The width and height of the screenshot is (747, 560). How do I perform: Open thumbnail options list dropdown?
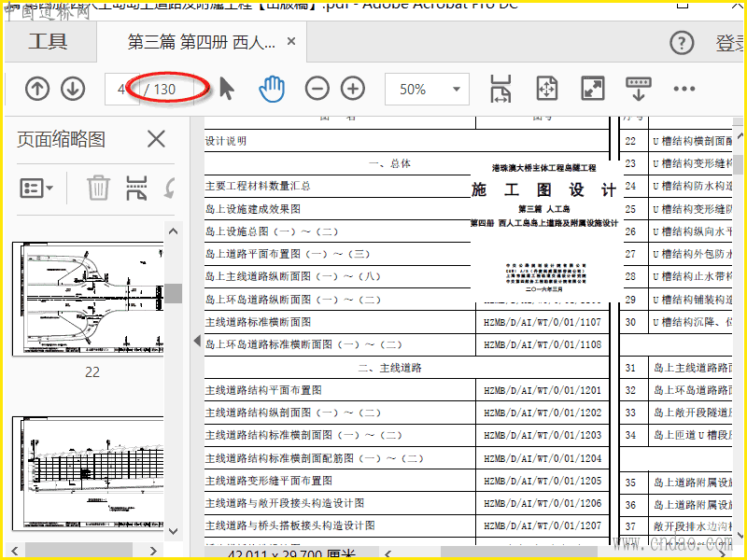[36, 189]
